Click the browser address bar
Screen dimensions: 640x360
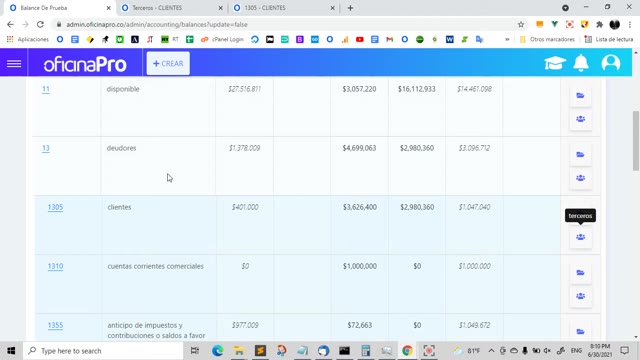(286, 24)
